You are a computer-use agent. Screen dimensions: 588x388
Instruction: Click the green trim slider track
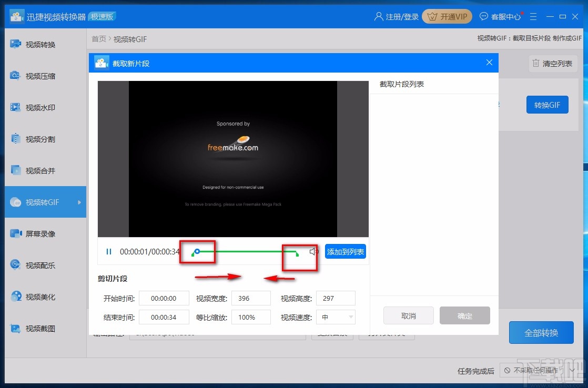coord(247,252)
